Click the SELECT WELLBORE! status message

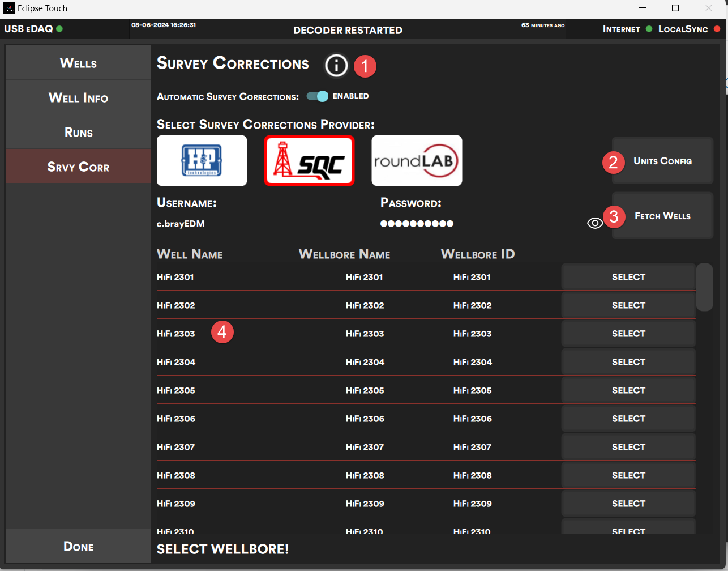point(222,549)
